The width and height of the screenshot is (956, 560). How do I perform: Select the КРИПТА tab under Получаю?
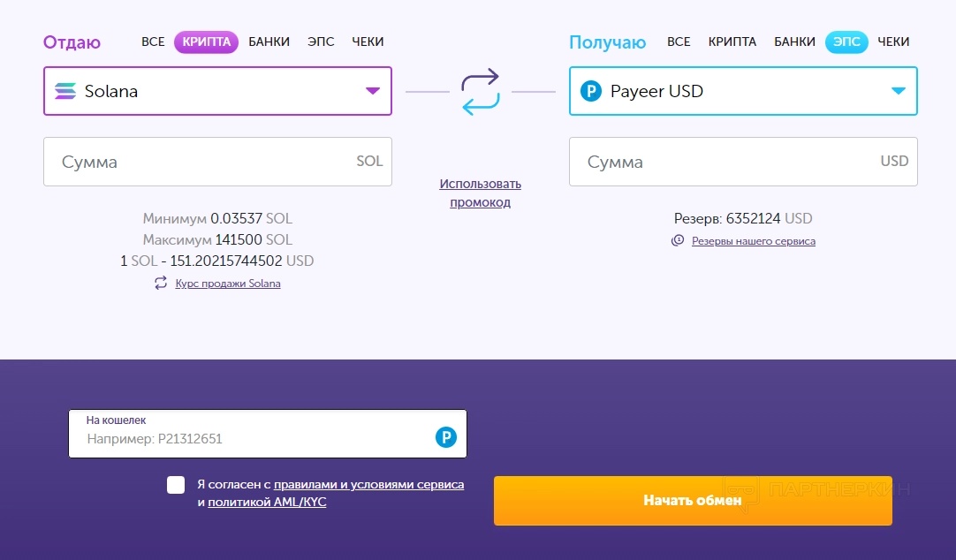point(732,42)
